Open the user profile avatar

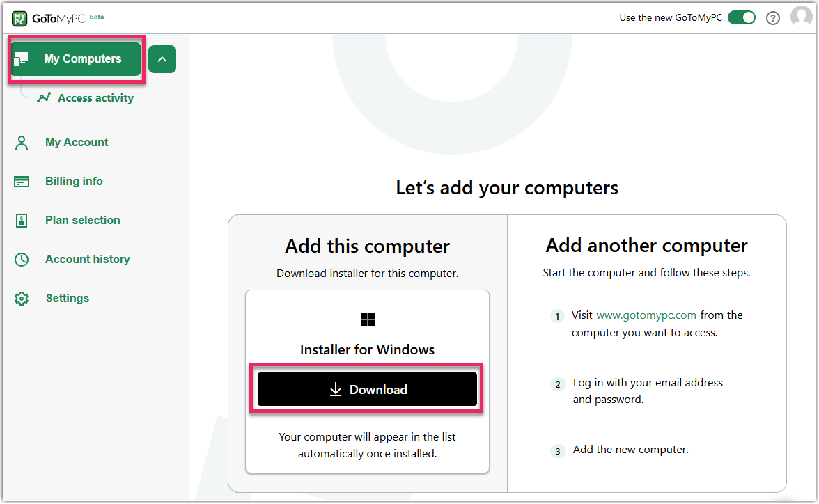pyautogui.click(x=801, y=16)
